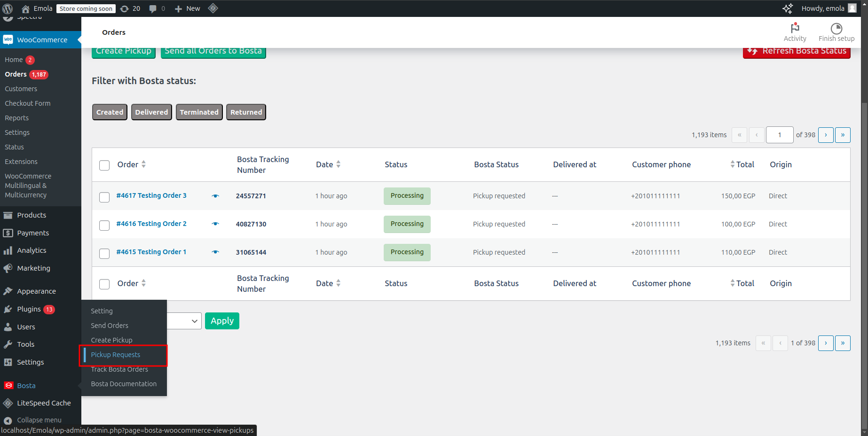
Task: Open Tools via the wrench icon
Action: tap(8, 344)
